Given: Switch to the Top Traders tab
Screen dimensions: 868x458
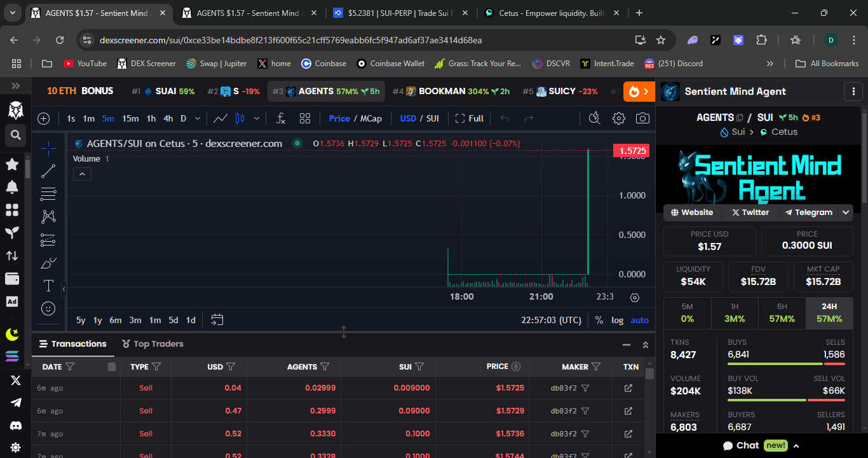Looking at the screenshot, I should (x=153, y=344).
